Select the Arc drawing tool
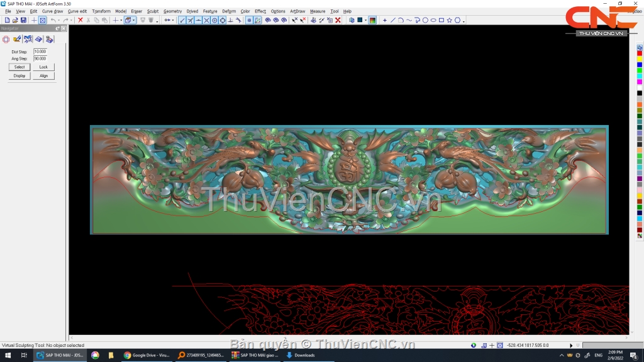The height and width of the screenshot is (362, 644). pyautogui.click(x=401, y=20)
